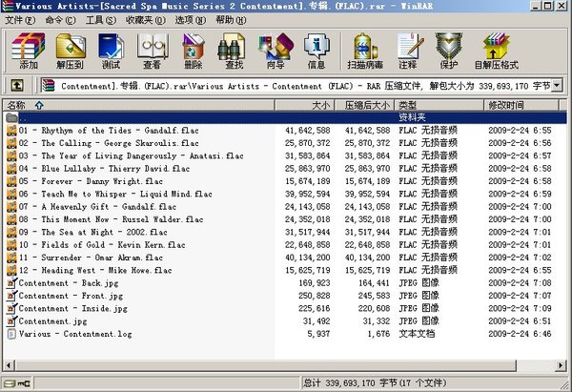572x392 pixels.
Task: Expand the address bar path dropdown
Action: (x=557, y=86)
